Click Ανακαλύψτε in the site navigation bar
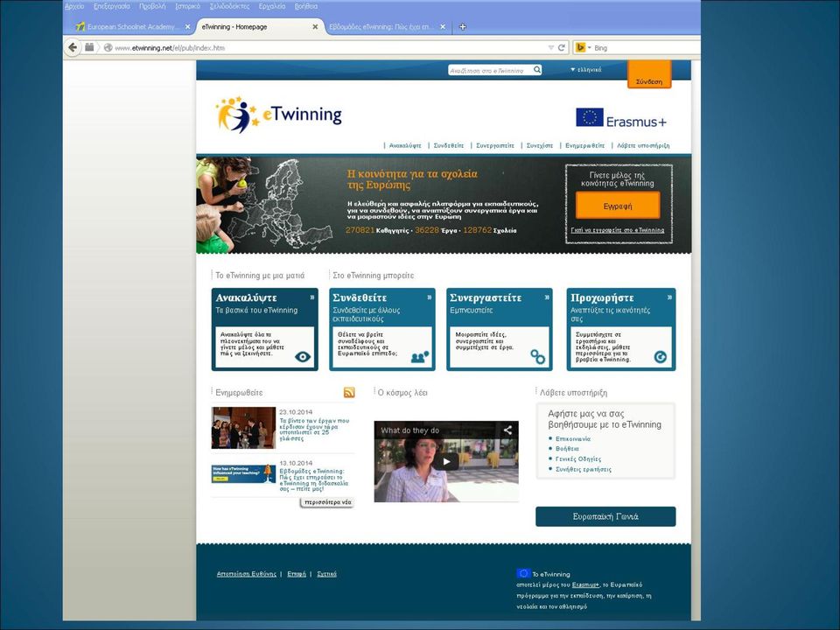Viewport: 840px width, 630px height. (x=405, y=146)
